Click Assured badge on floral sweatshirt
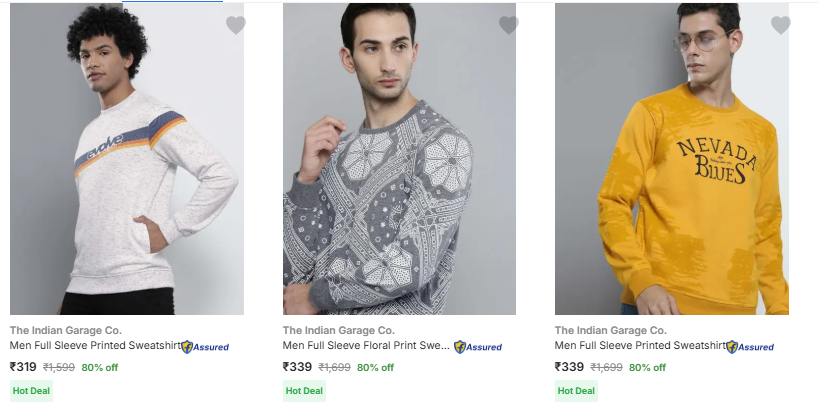 (479, 347)
